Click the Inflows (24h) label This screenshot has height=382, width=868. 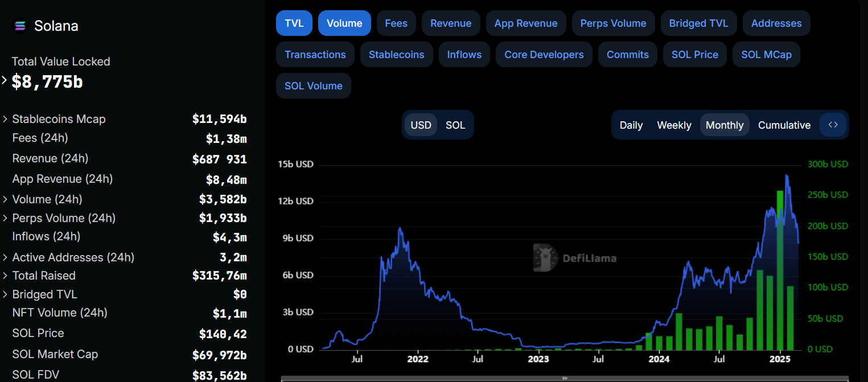[x=46, y=236]
